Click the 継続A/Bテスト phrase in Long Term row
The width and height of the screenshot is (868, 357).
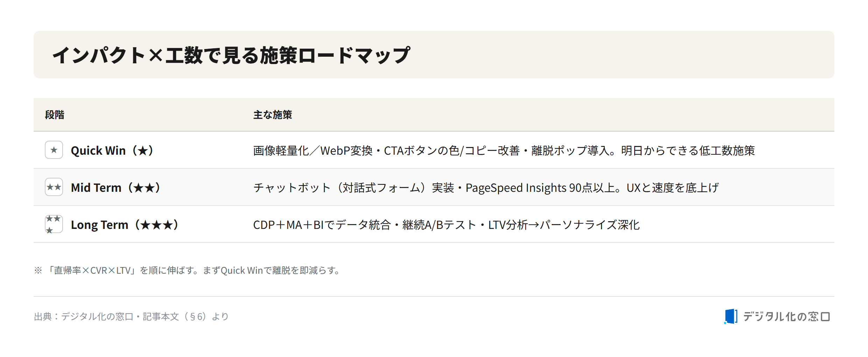440,225
